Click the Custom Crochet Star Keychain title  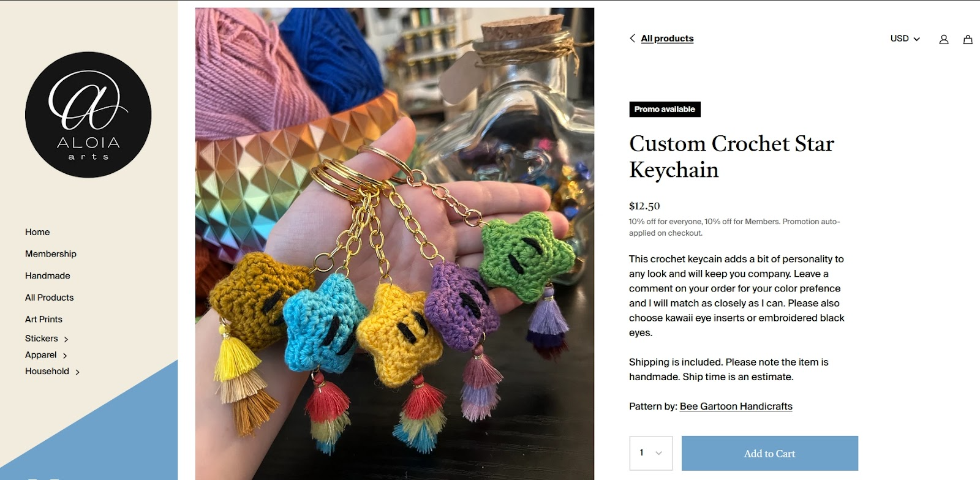(x=731, y=157)
